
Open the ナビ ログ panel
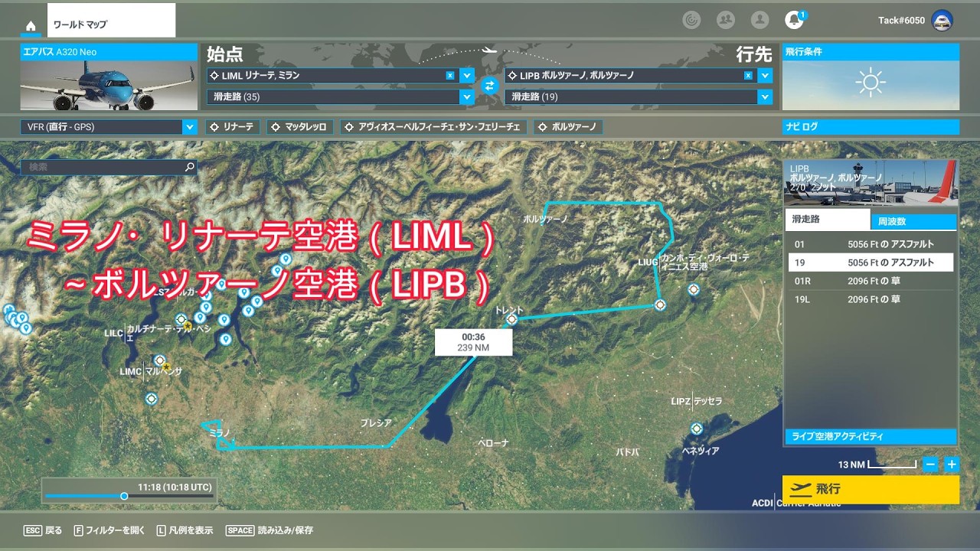click(x=871, y=127)
